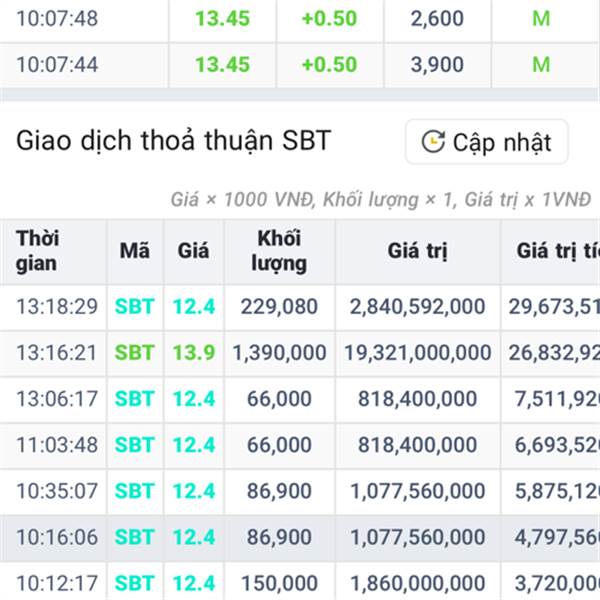Click the Cập nhật refresh button

487,142
